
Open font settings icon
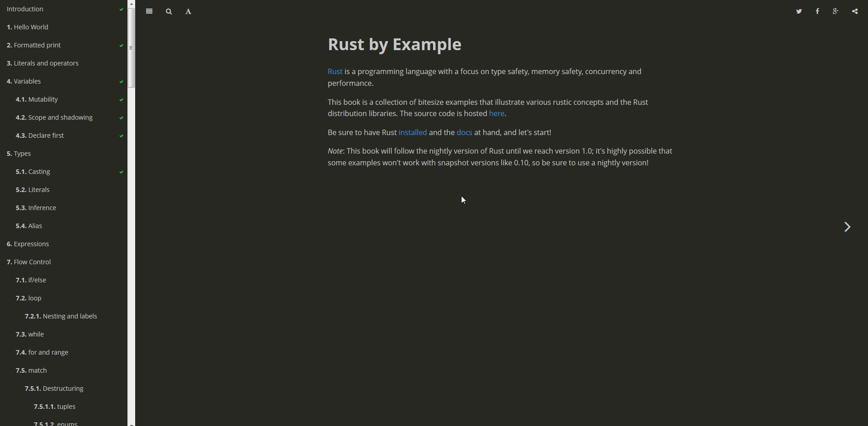(x=189, y=12)
